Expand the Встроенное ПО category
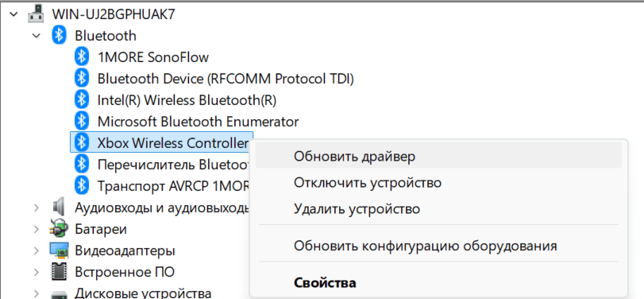Screen dimensions: 644x299 click(x=37, y=272)
